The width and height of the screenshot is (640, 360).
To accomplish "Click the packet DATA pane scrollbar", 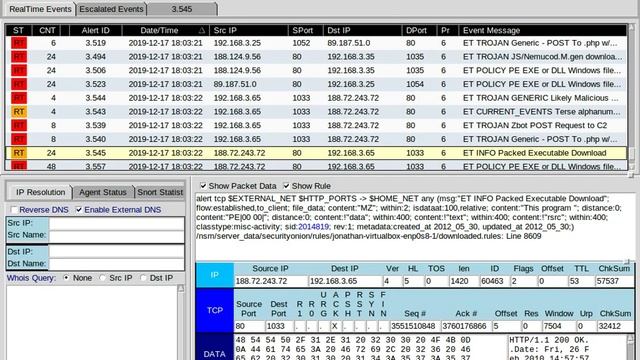I will (631, 347).
